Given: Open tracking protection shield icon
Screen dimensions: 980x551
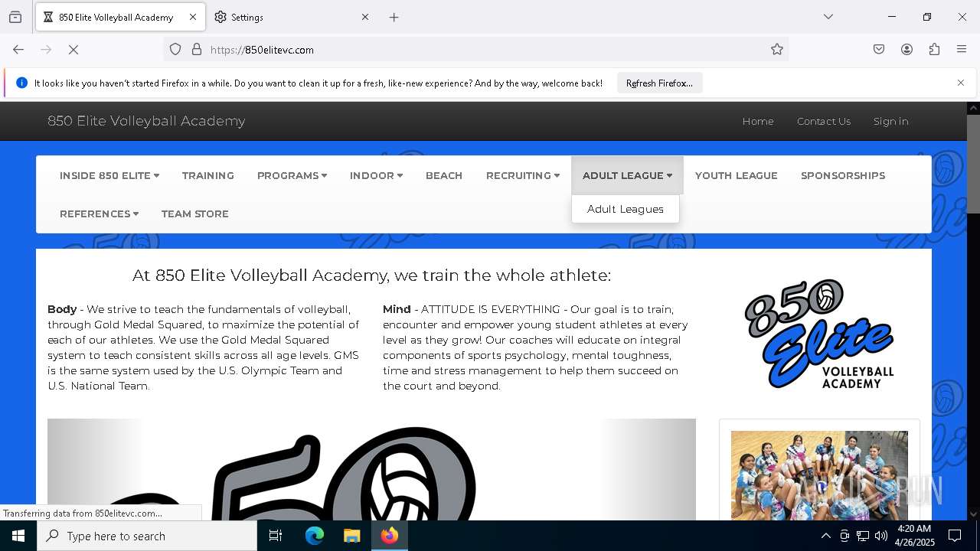Looking at the screenshot, I should pyautogui.click(x=175, y=50).
